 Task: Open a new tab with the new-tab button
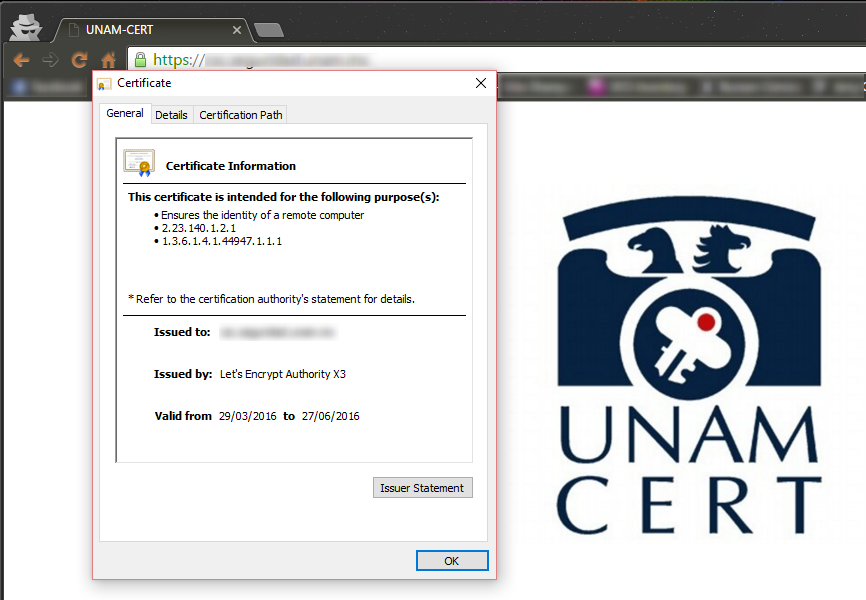(269, 30)
